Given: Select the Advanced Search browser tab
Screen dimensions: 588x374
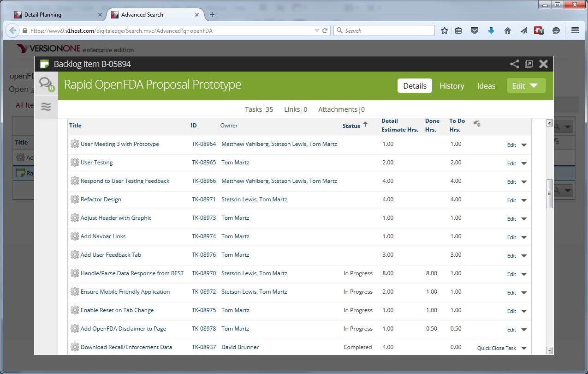Looking at the screenshot, I should [155, 15].
